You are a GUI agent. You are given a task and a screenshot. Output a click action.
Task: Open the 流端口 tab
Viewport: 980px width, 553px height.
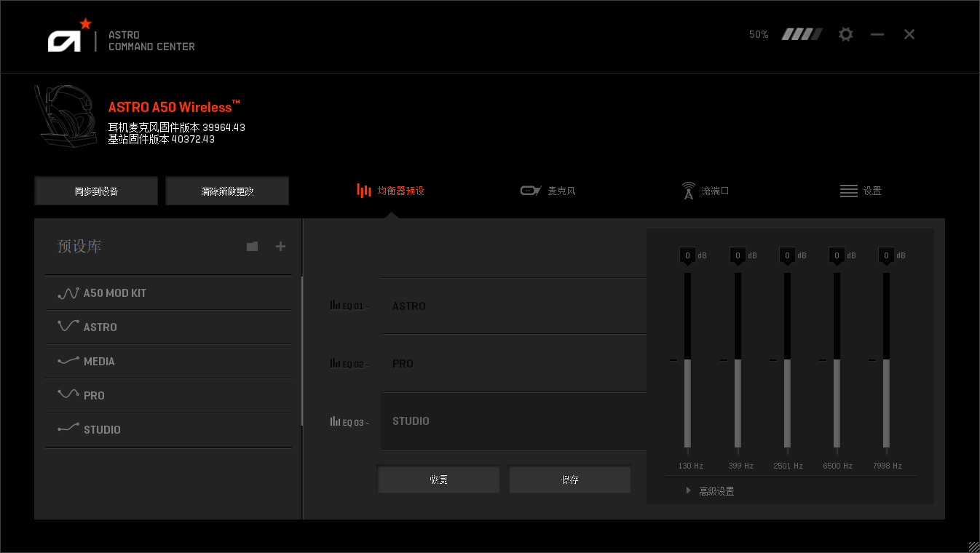pos(705,191)
